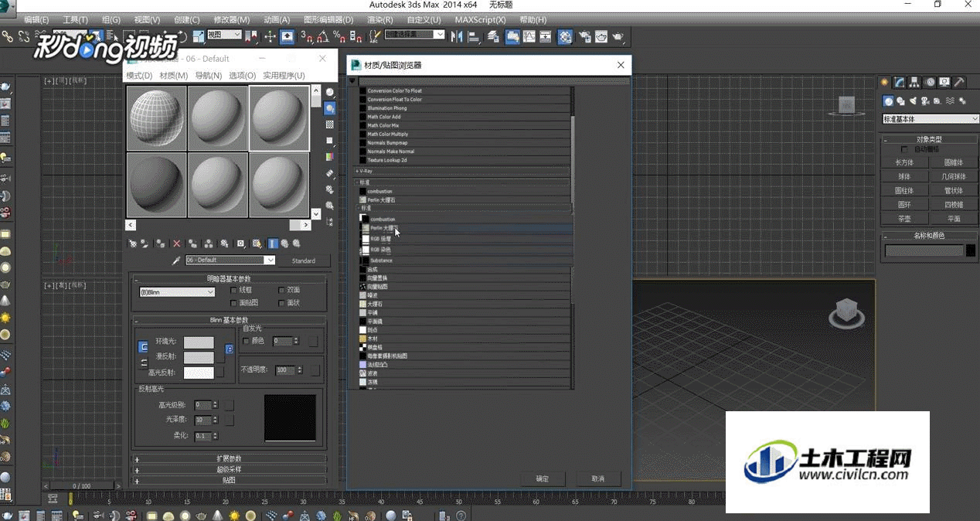Select 棋盘格 map in the list
This screenshot has height=521, width=980.
point(464,347)
